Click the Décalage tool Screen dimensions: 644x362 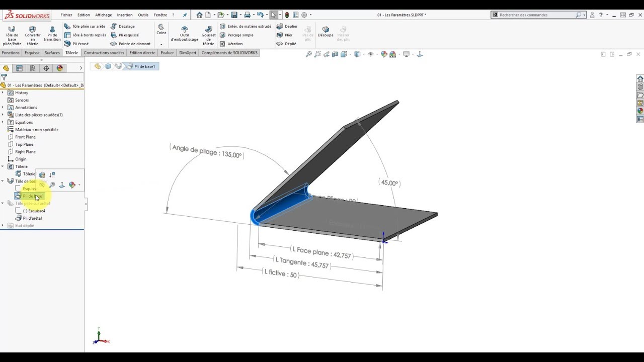point(122,26)
